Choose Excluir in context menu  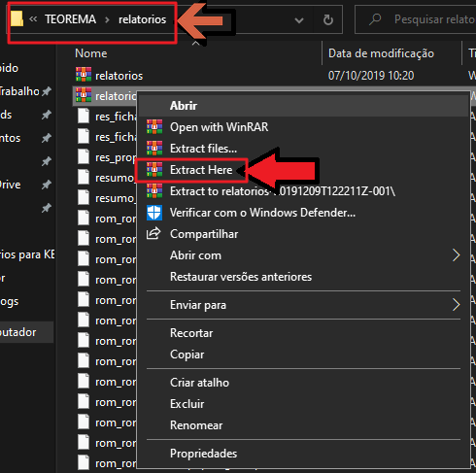click(303, 404)
